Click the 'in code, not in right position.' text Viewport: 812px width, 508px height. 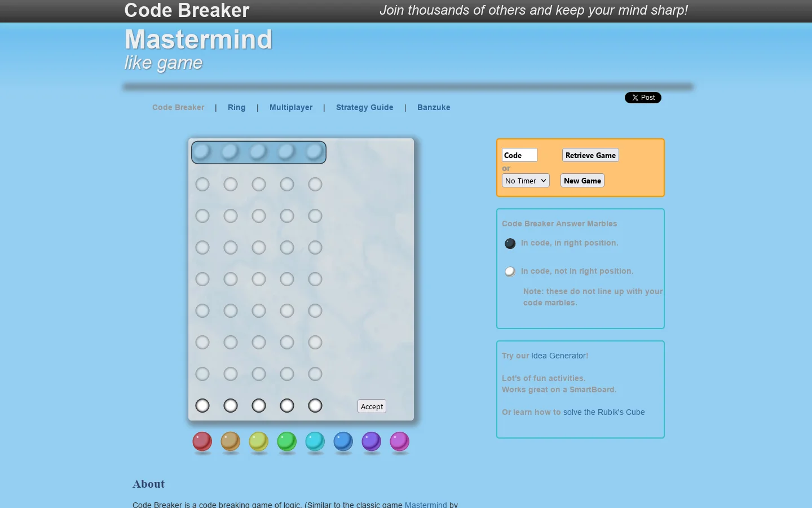pyautogui.click(x=577, y=271)
